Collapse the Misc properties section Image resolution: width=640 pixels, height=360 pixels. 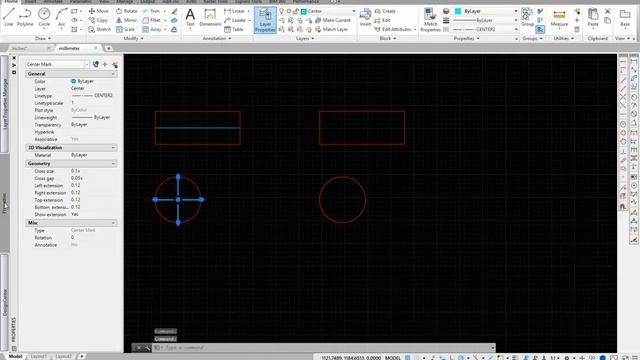(113, 223)
